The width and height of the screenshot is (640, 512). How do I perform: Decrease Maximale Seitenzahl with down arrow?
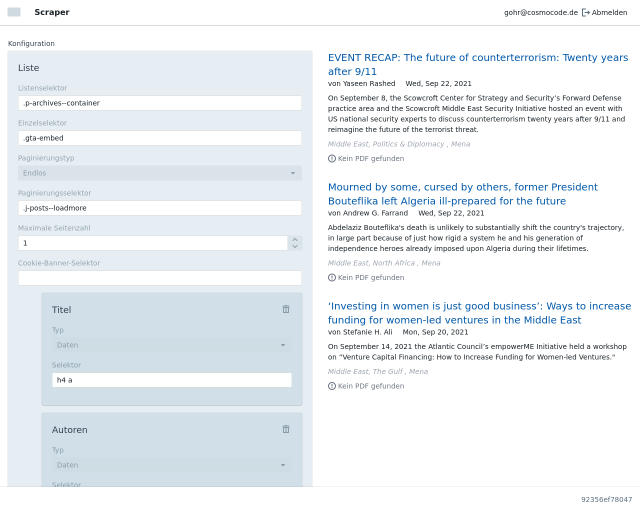pos(294,246)
